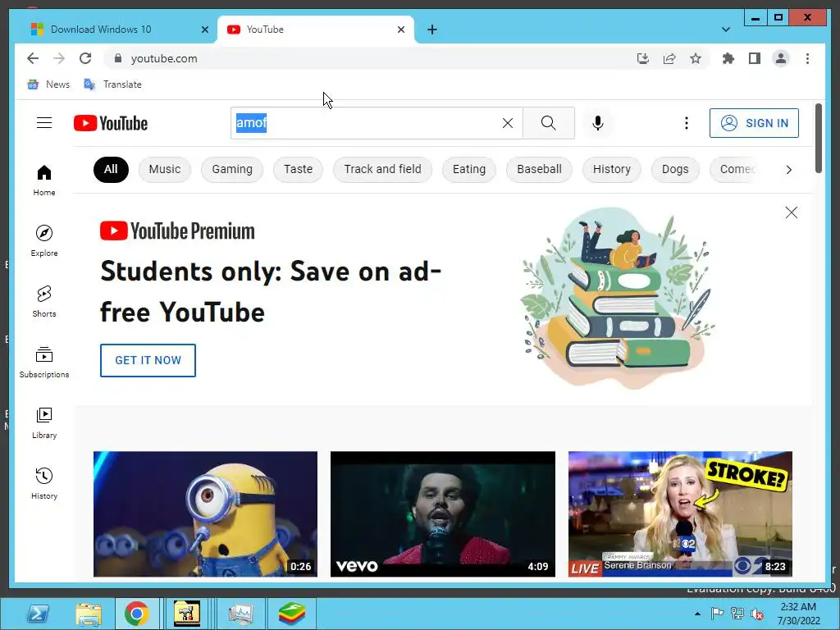Viewport: 840px width, 630px height.
Task: Filter by Gaming chip
Action: click(x=232, y=169)
